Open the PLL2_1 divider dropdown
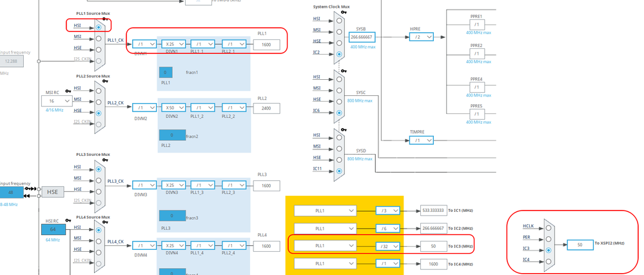This screenshot has width=644, height=275. 234,44
